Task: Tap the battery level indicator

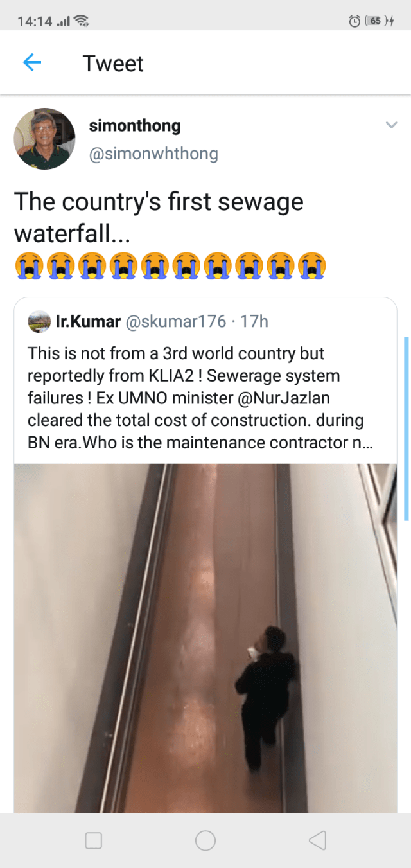Action: [376, 21]
